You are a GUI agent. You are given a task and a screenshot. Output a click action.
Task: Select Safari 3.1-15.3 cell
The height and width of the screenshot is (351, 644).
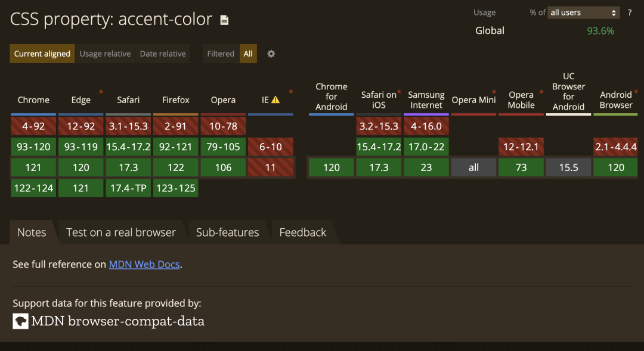click(x=128, y=126)
